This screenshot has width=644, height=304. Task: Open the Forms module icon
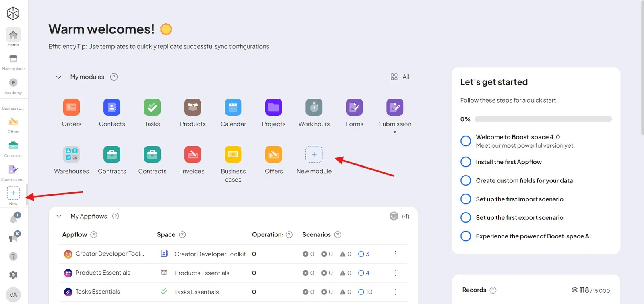pos(355,107)
